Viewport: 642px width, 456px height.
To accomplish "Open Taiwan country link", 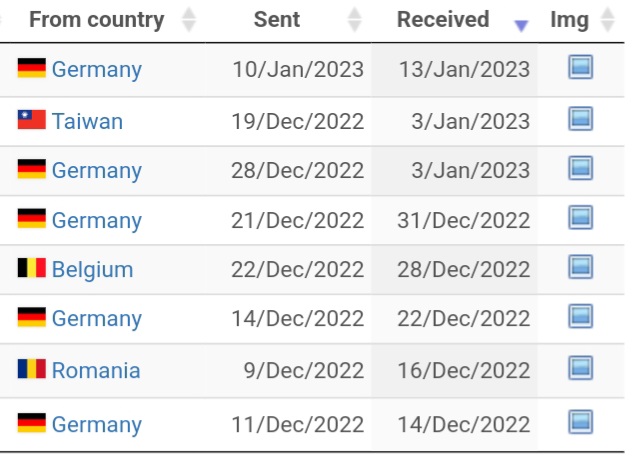I will point(87,122).
